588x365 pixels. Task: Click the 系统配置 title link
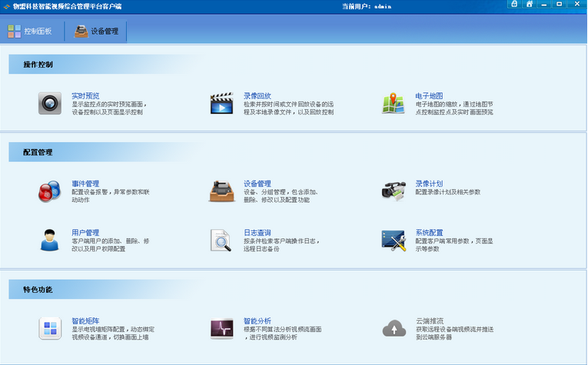pyautogui.click(x=429, y=232)
